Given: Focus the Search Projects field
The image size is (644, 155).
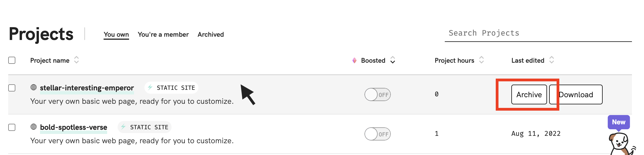Looking at the screenshot, I should [x=538, y=33].
